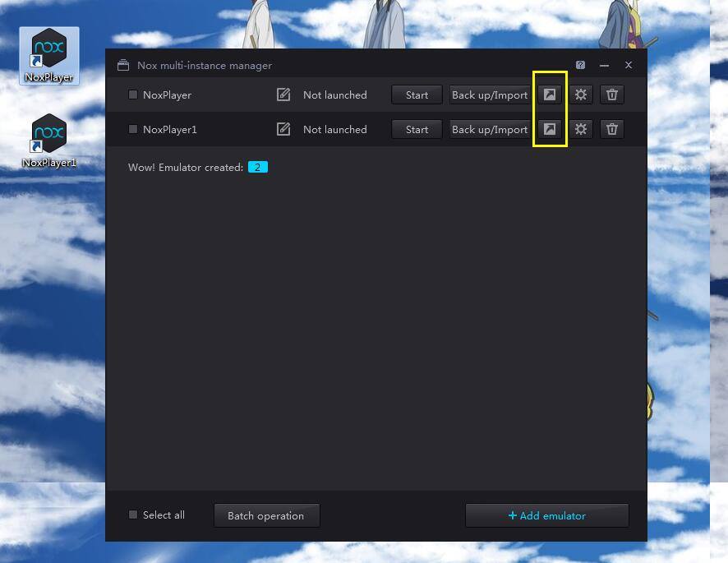This screenshot has width=728, height=563.
Task: Delete the NoxPlayer1 emulator via trash icon
Action: (612, 129)
